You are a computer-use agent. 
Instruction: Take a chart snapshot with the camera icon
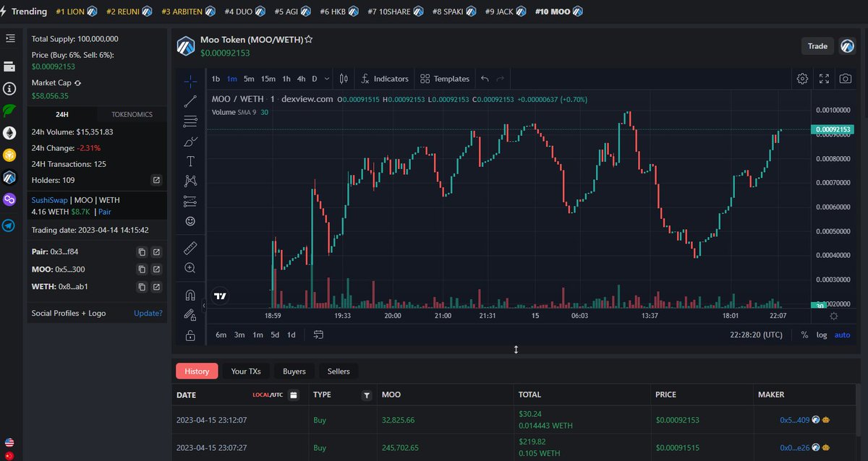846,79
